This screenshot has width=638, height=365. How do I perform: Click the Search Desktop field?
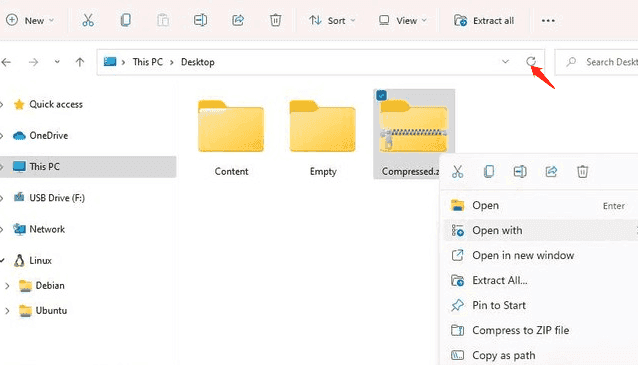click(x=596, y=62)
